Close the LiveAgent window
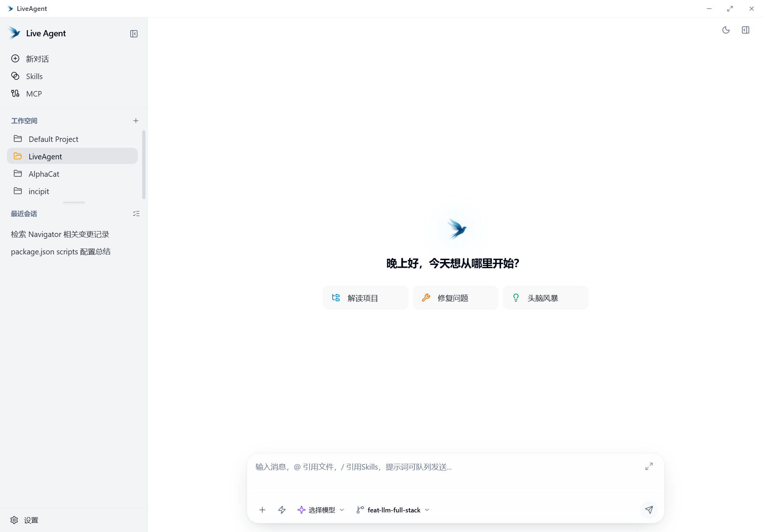The image size is (763, 532). pyautogui.click(x=751, y=8)
